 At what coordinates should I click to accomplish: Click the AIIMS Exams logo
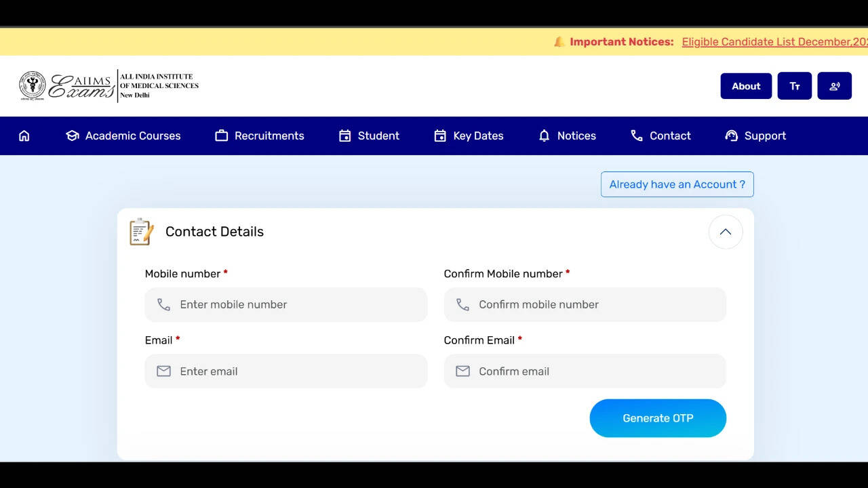click(108, 86)
